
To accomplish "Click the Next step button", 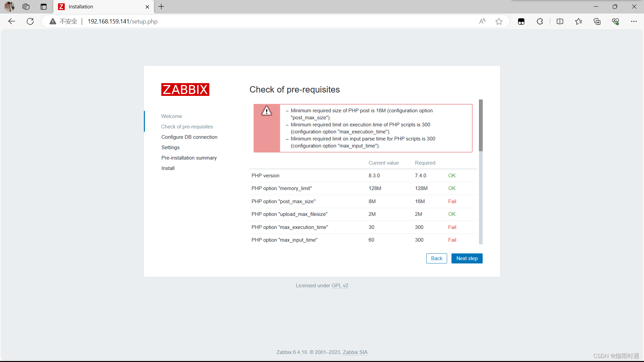I will (x=467, y=258).
